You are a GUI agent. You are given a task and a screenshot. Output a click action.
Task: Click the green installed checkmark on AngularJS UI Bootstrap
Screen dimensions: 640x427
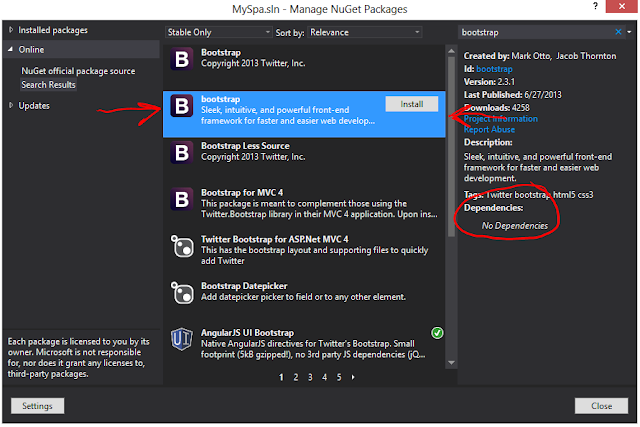pyautogui.click(x=437, y=333)
